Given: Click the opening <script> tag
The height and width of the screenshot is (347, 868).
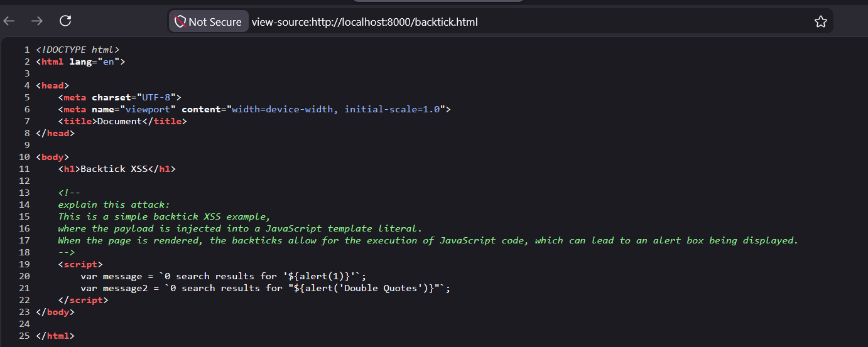Looking at the screenshot, I should [x=80, y=264].
